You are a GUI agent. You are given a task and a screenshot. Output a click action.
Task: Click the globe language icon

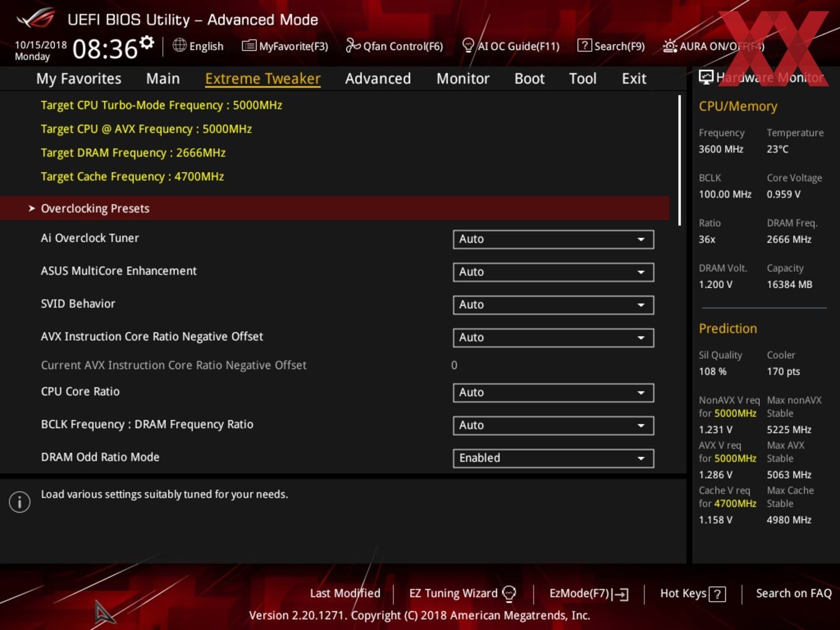[179, 45]
